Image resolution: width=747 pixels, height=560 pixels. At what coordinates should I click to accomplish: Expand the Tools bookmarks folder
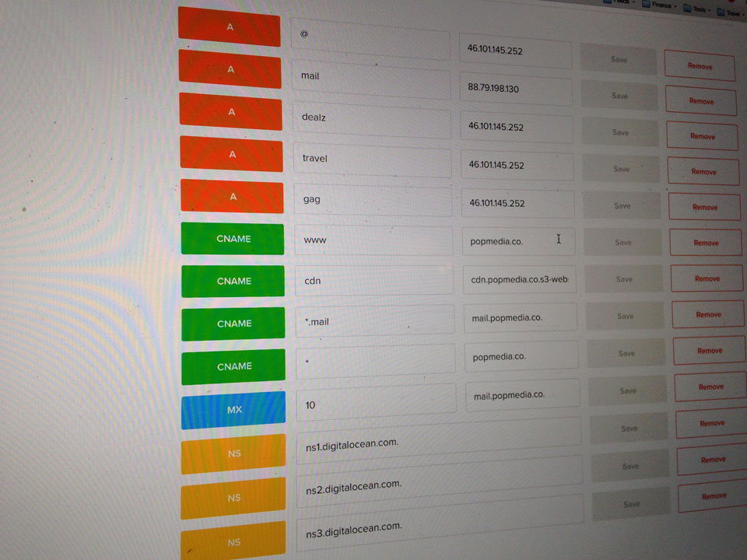coord(698,8)
